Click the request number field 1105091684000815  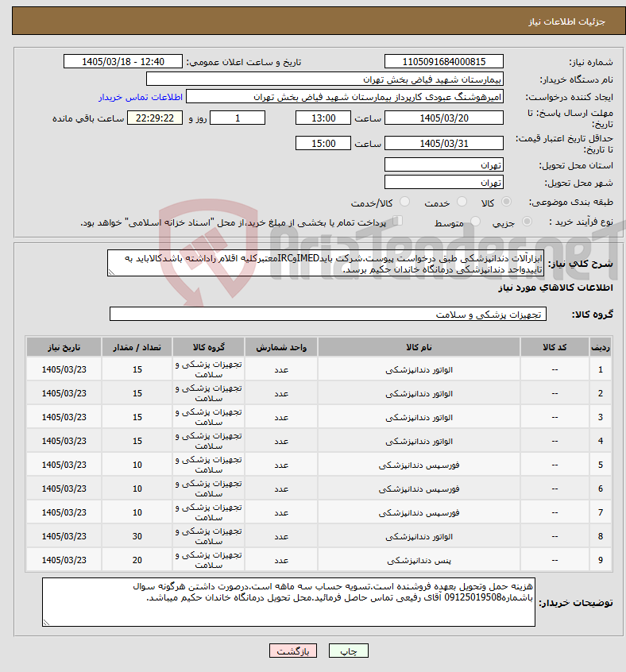tap(444, 62)
